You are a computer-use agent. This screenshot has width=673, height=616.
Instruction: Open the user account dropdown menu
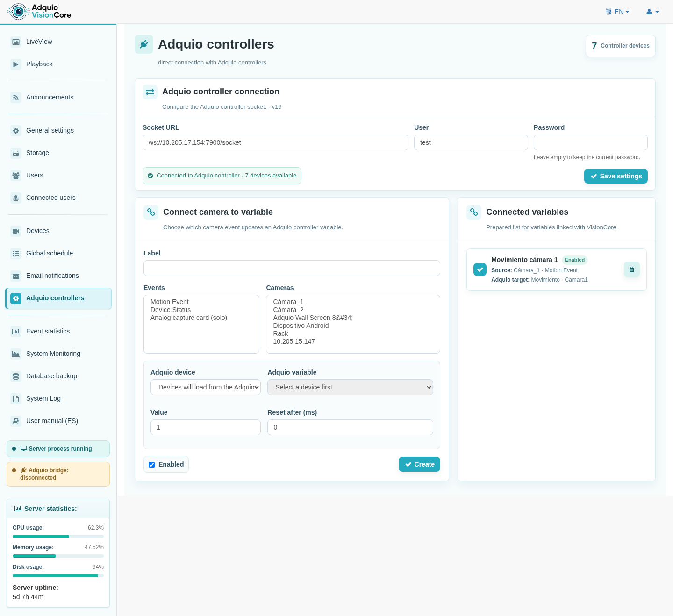coord(652,12)
